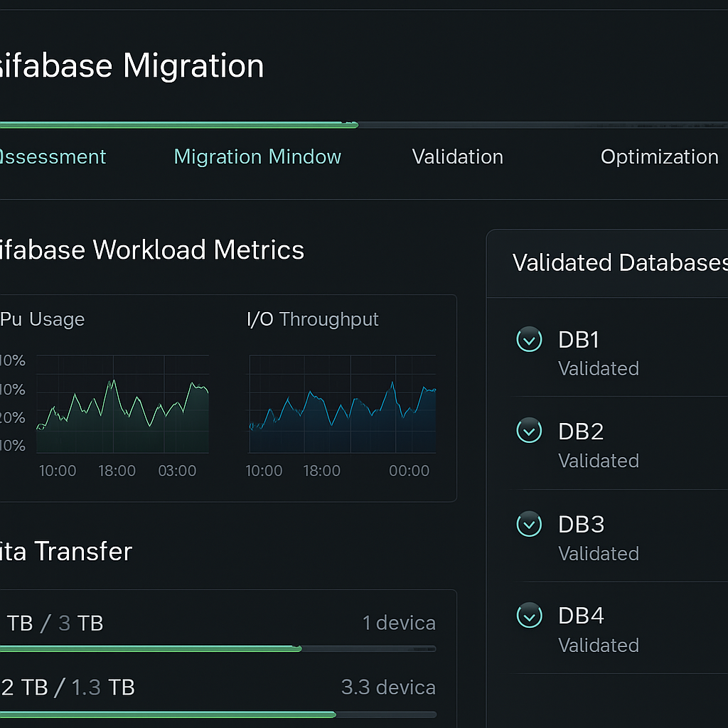Click the Validated status under DB3
The height and width of the screenshot is (728, 728).
[x=599, y=553]
